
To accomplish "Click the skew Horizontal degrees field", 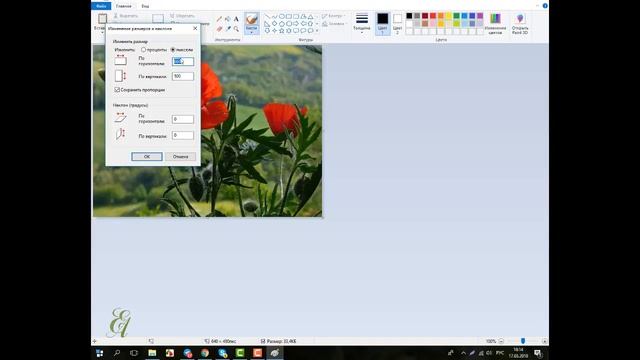I will pyautogui.click(x=183, y=119).
